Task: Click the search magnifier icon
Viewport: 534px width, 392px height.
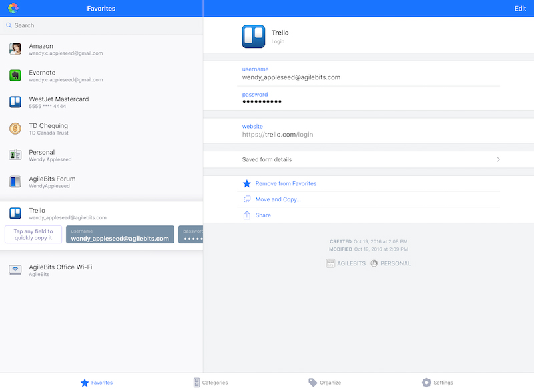Action: coord(9,25)
